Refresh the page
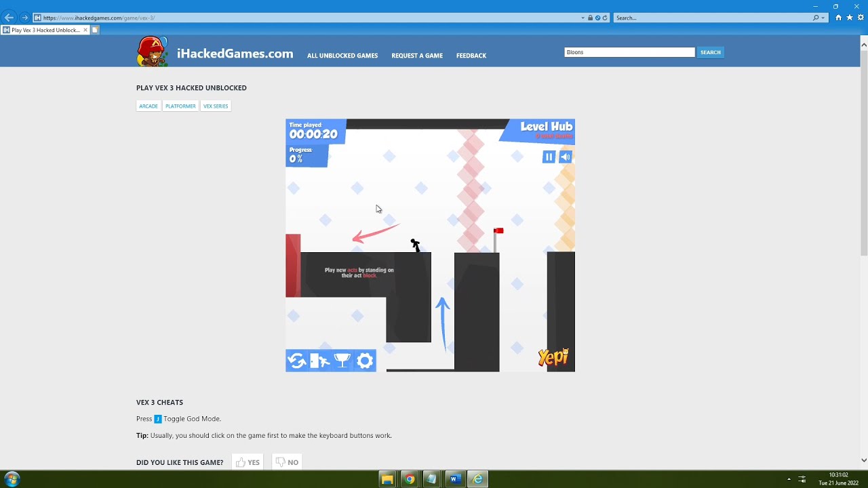The image size is (868, 488). (605, 18)
